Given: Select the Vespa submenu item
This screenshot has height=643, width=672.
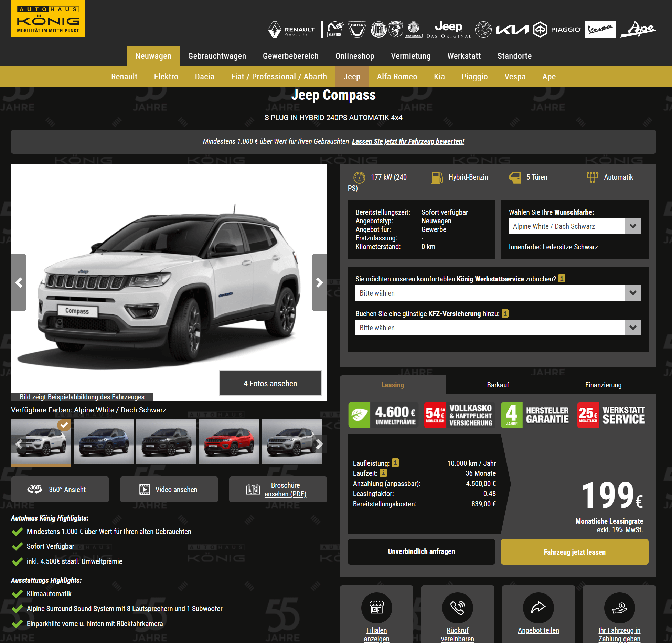Looking at the screenshot, I should pyautogui.click(x=515, y=77).
